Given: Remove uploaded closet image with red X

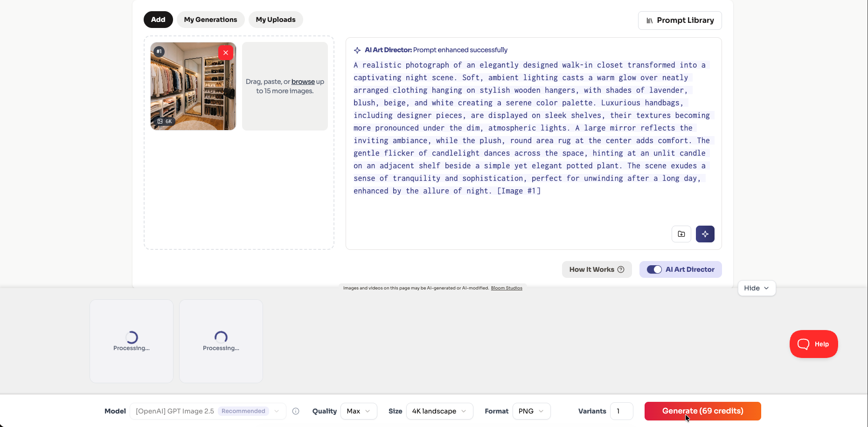Looking at the screenshot, I should [x=226, y=53].
